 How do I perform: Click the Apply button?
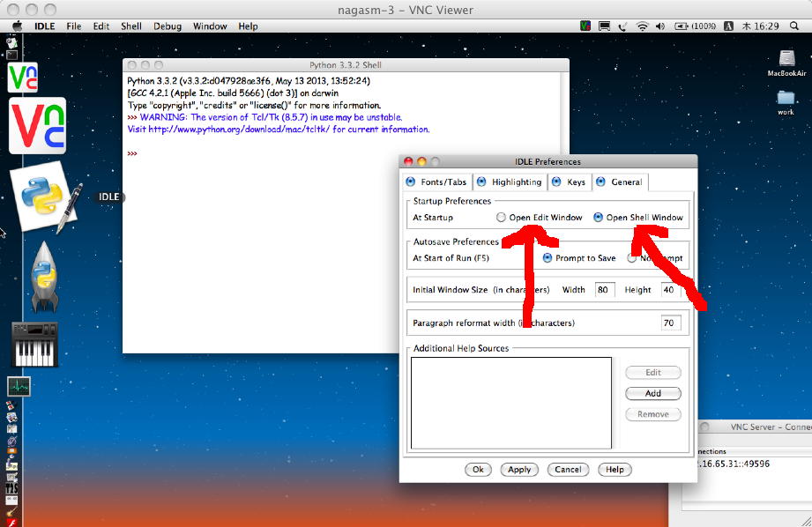(519, 470)
